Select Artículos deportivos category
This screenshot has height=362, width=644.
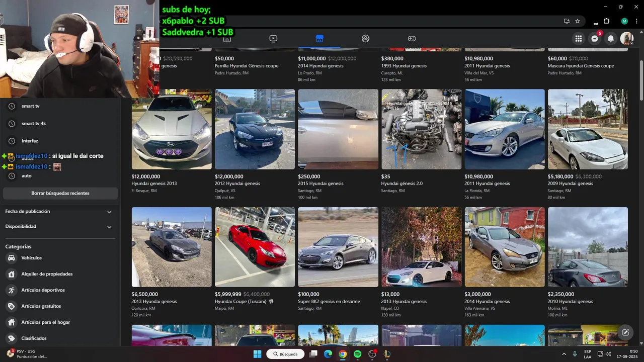coord(60,290)
